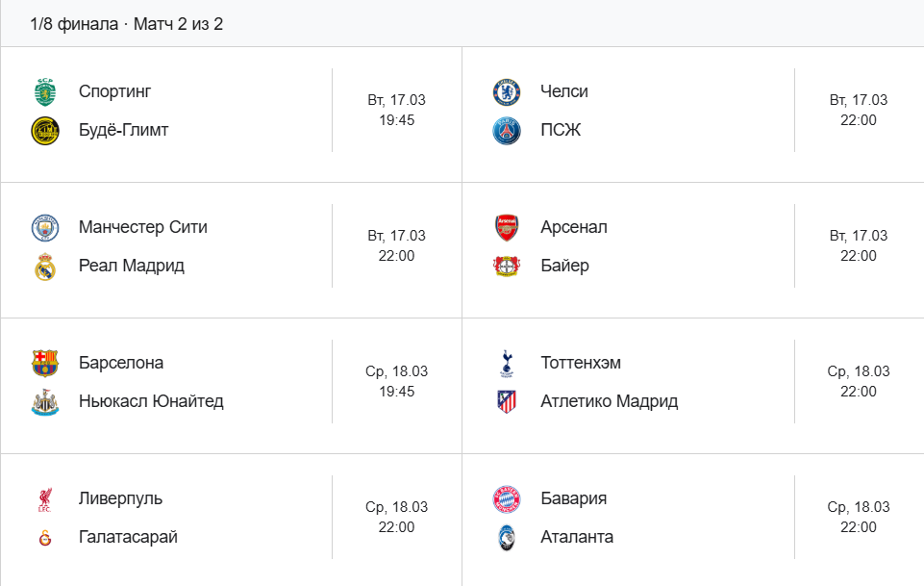The height and width of the screenshot is (586, 924).
Task: Open the Ливерпуль team name link
Action: point(120,498)
